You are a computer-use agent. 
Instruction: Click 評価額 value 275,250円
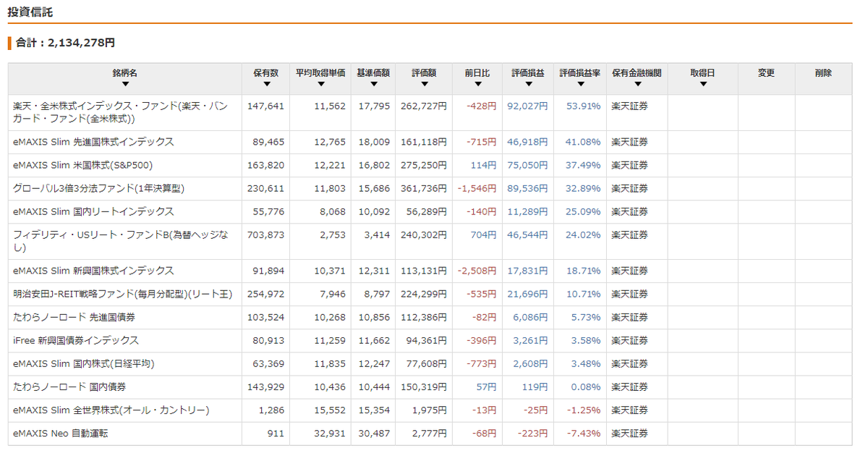424,165
